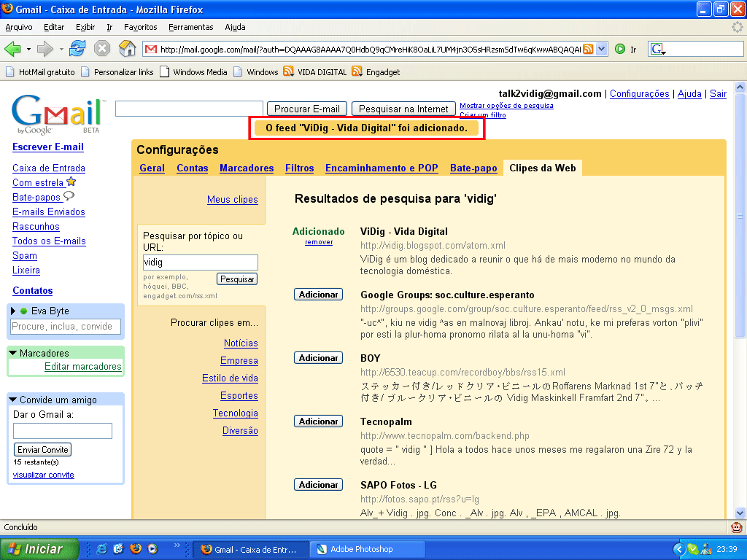
Task: Open the Notícias clips category
Action: [x=241, y=343]
